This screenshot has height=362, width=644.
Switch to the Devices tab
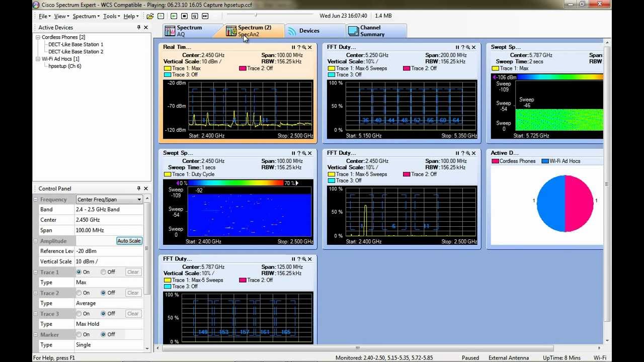pos(314,31)
